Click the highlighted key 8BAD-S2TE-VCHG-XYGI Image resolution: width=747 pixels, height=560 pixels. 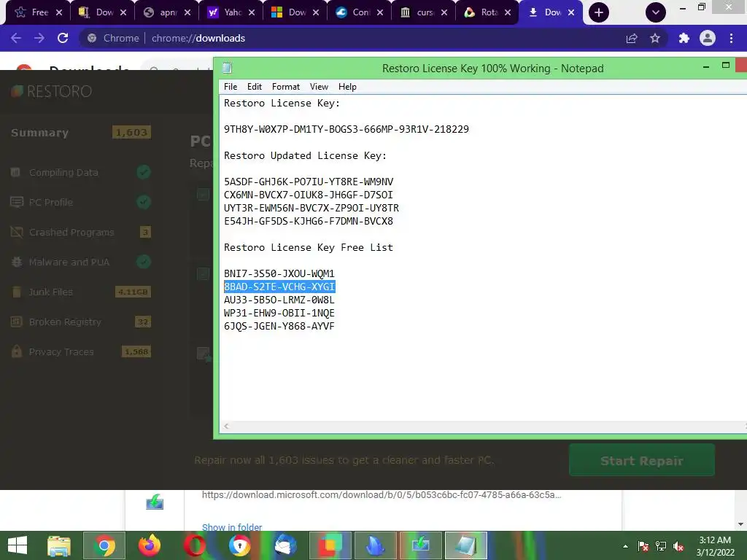click(279, 287)
